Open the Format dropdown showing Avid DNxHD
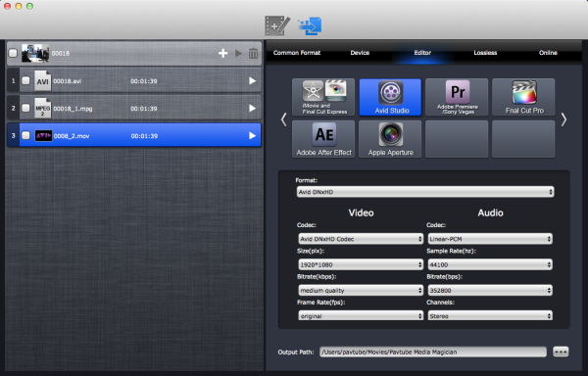The height and width of the screenshot is (376, 588). (x=425, y=192)
